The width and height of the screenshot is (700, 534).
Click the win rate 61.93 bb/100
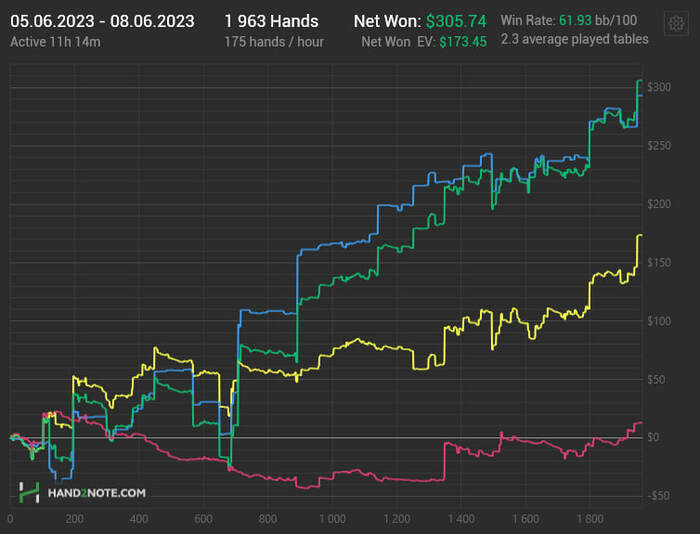tap(598, 21)
